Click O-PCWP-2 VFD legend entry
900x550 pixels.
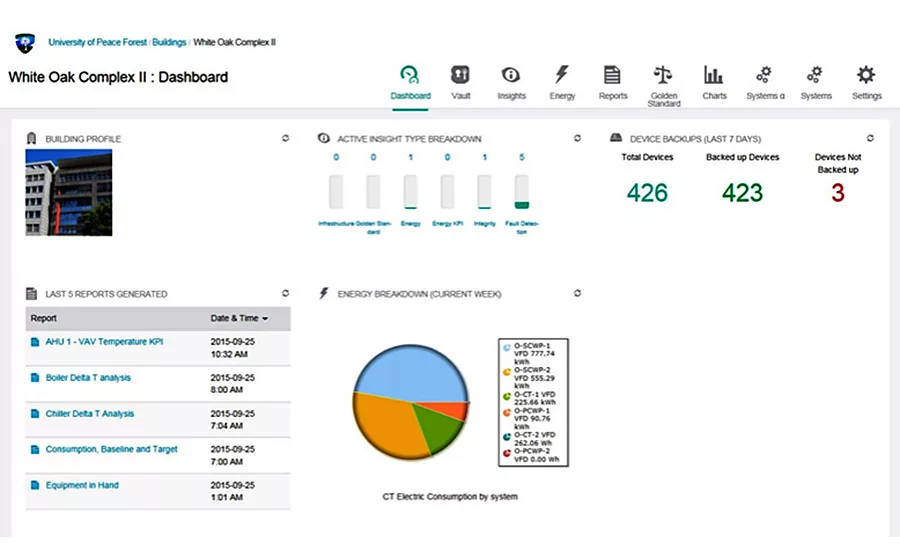click(x=534, y=455)
